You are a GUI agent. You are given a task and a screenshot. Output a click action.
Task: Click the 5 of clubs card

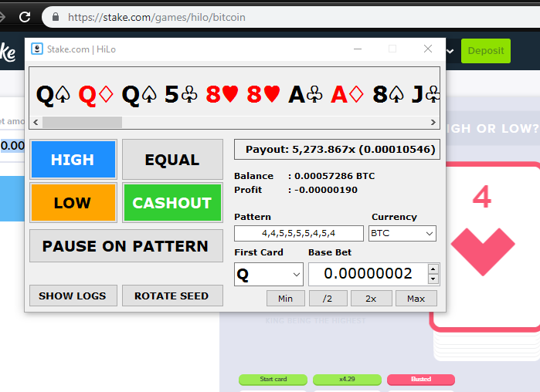[181, 94]
